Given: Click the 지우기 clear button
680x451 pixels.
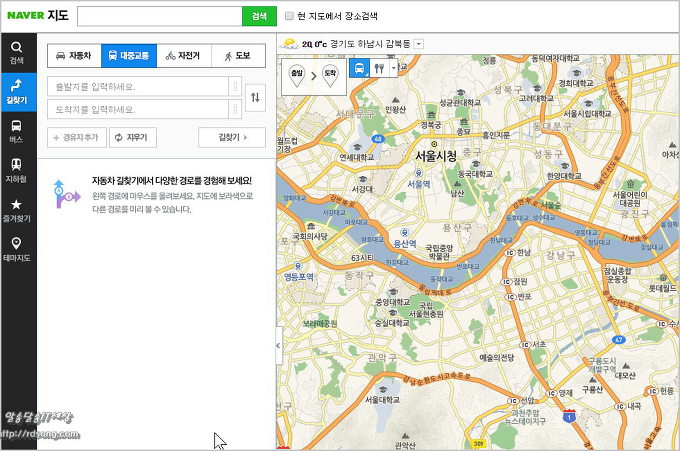Looking at the screenshot, I should point(132,137).
